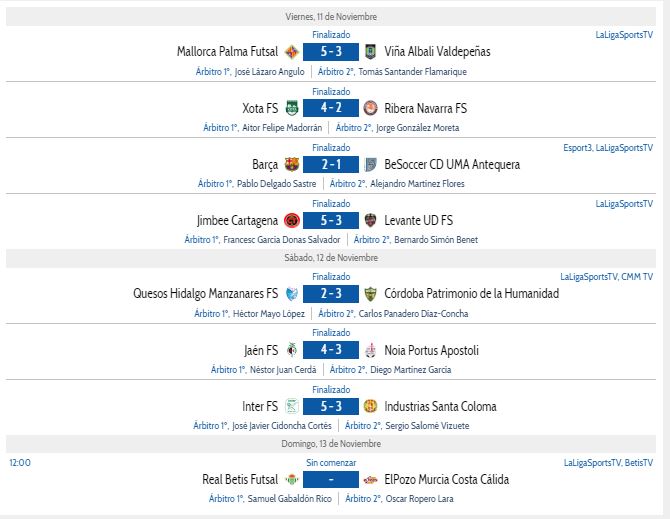
Task: Open the Jaén FS 4-3 score box
Action: 331,350
